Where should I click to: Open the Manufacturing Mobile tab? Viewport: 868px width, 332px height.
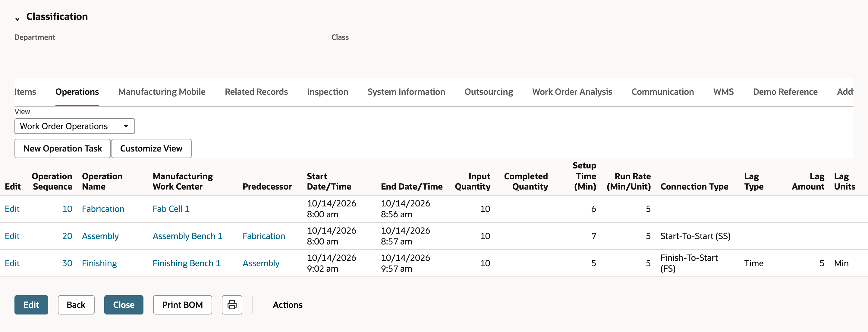[162, 92]
